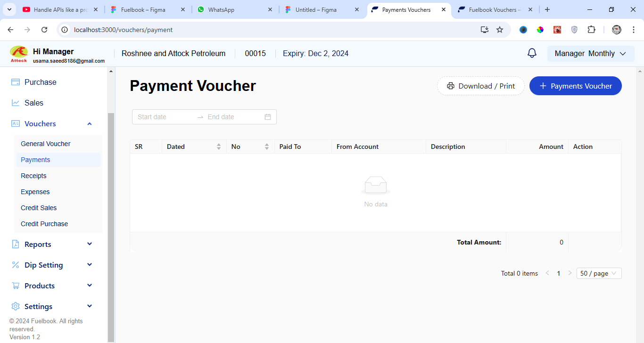Open Purchase from the sidebar

click(40, 82)
